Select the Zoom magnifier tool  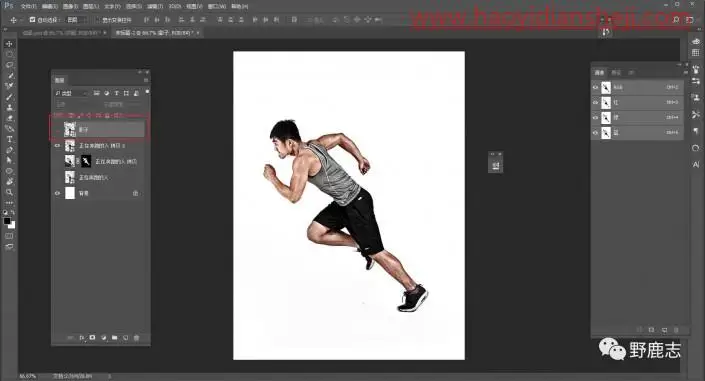point(9,192)
